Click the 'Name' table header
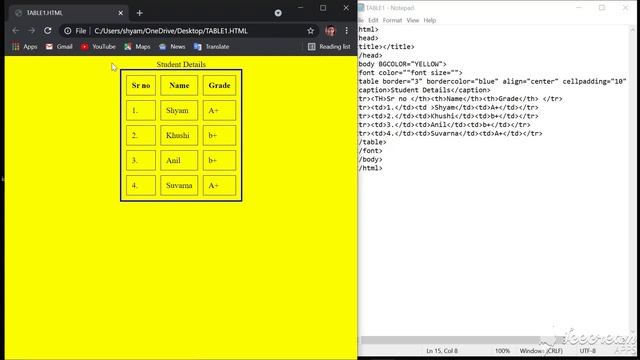This screenshot has height=360, width=640. click(179, 85)
